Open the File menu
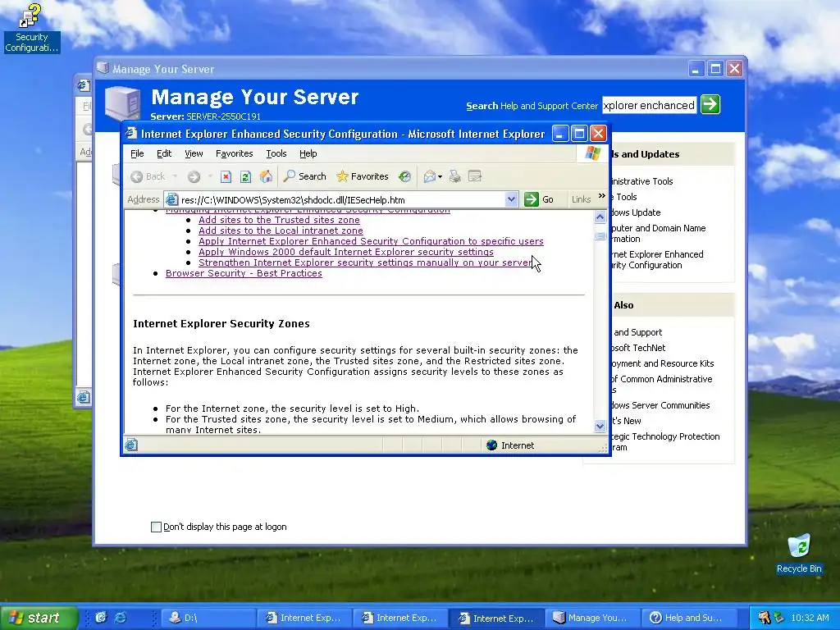The image size is (840, 630). point(137,153)
